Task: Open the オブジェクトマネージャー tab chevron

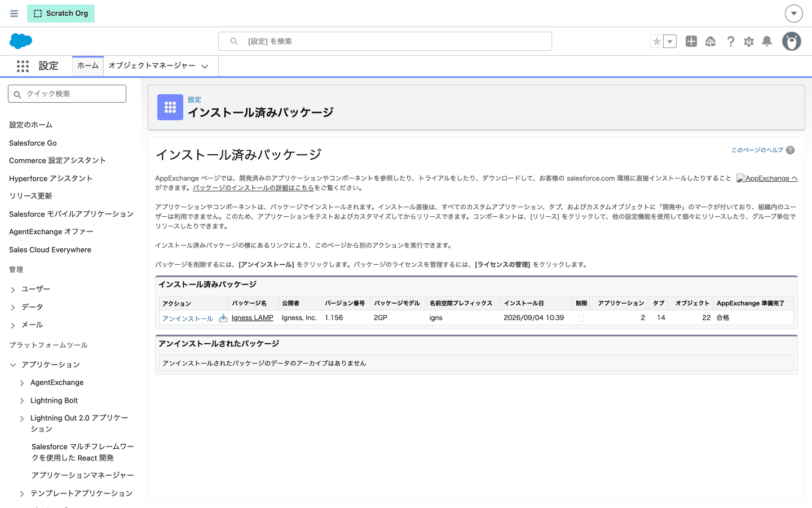Action: point(205,66)
